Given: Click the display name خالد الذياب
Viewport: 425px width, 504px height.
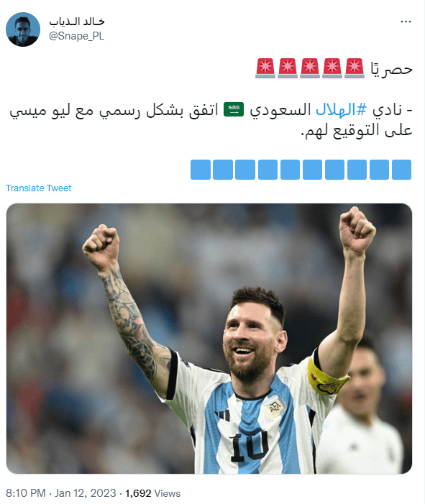Looking at the screenshot, I should click(x=77, y=22).
